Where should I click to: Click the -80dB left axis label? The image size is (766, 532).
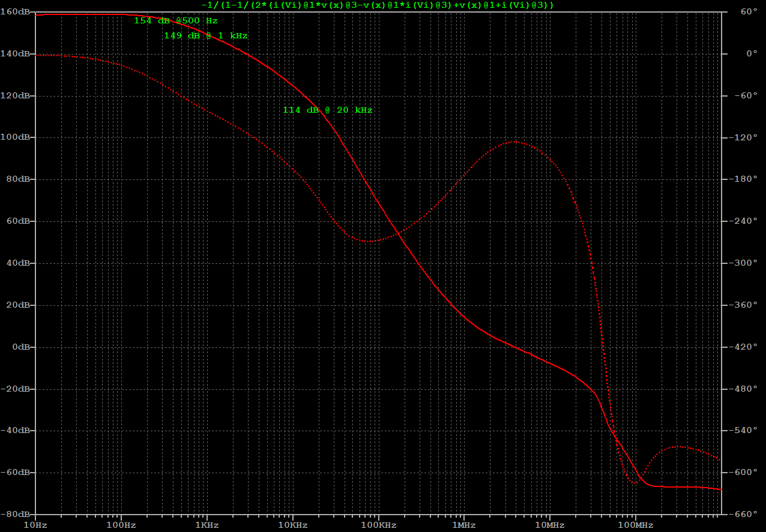point(16,515)
